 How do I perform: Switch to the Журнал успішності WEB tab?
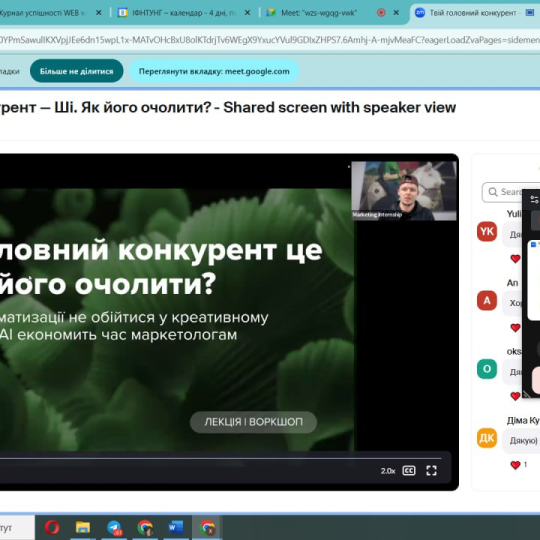pyautogui.click(x=43, y=13)
